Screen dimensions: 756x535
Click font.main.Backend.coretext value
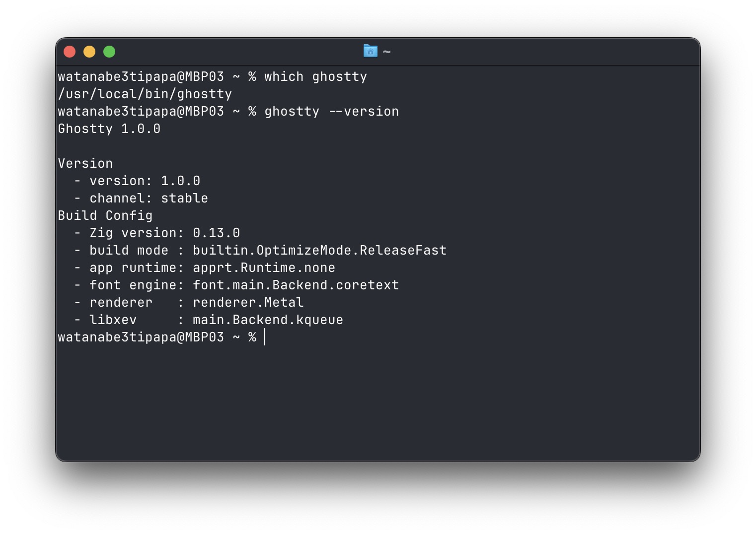pos(296,285)
